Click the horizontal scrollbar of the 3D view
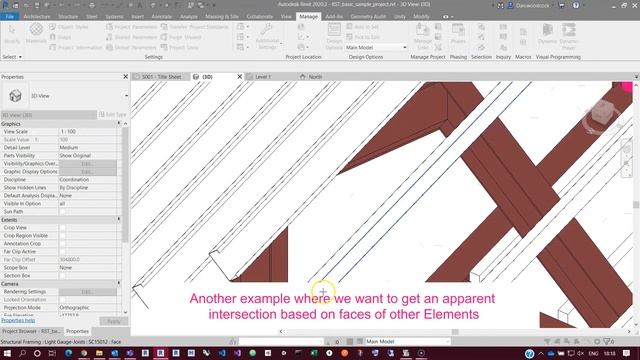 coord(455,331)
